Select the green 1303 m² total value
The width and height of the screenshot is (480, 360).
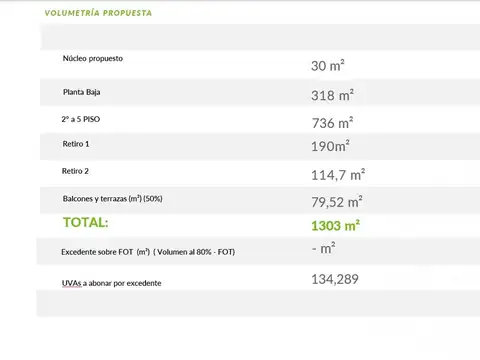point(335,226)
